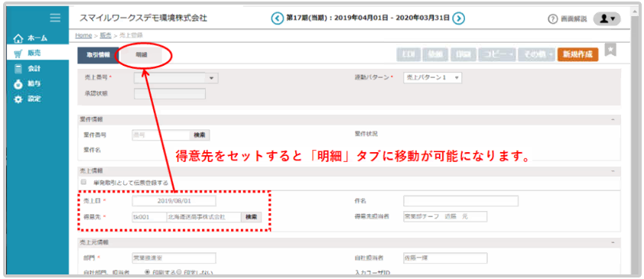Click the Home breadcrumb link

83,36
